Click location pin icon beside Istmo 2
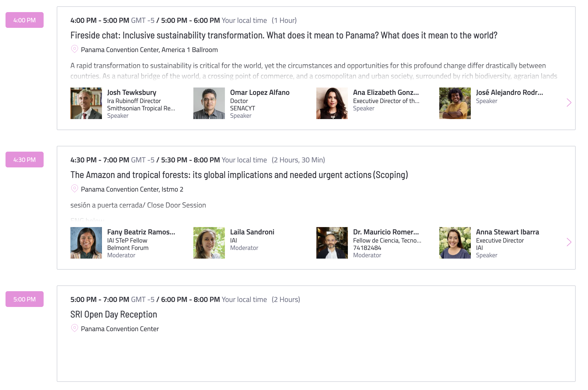588x390 pixels. click(75, 189)
